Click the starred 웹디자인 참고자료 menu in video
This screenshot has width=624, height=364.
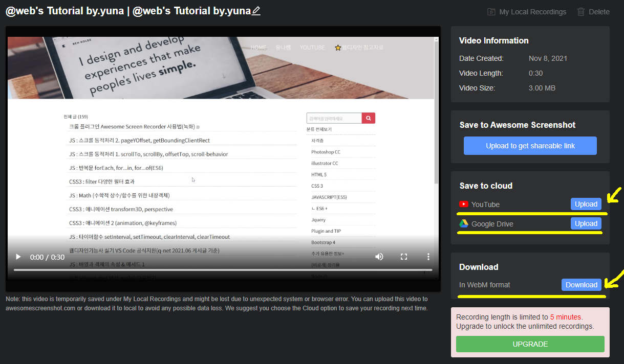359,48
